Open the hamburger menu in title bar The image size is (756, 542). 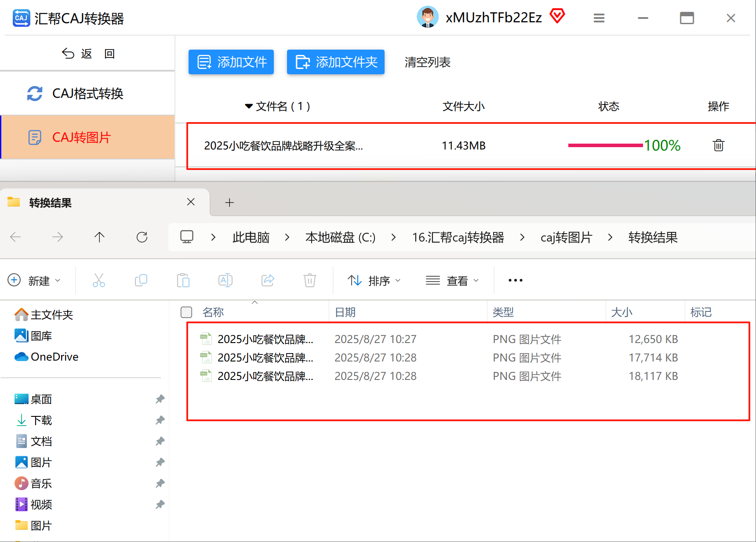[x=599, y=18]
